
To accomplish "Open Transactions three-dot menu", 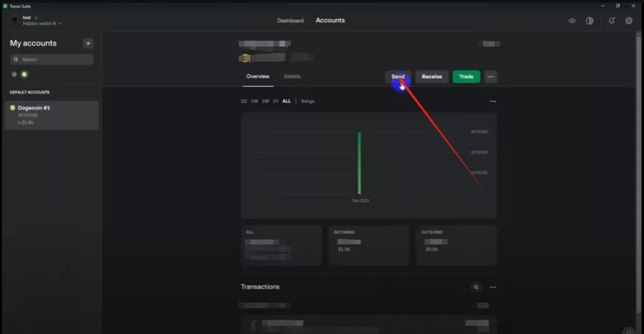I will pos(492,287).
